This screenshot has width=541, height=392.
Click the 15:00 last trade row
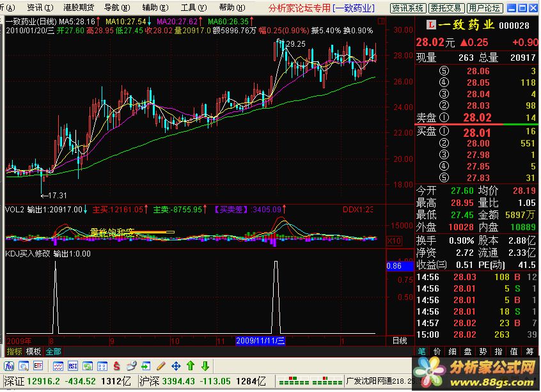476,334
